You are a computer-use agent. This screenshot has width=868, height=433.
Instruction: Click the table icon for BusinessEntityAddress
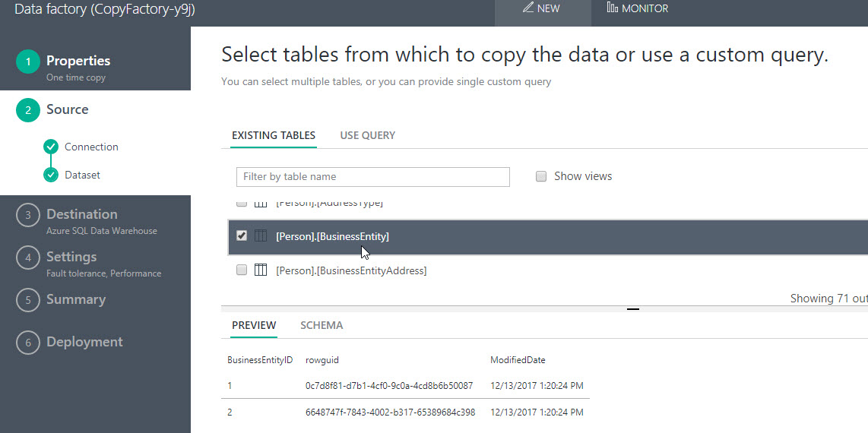261,270
